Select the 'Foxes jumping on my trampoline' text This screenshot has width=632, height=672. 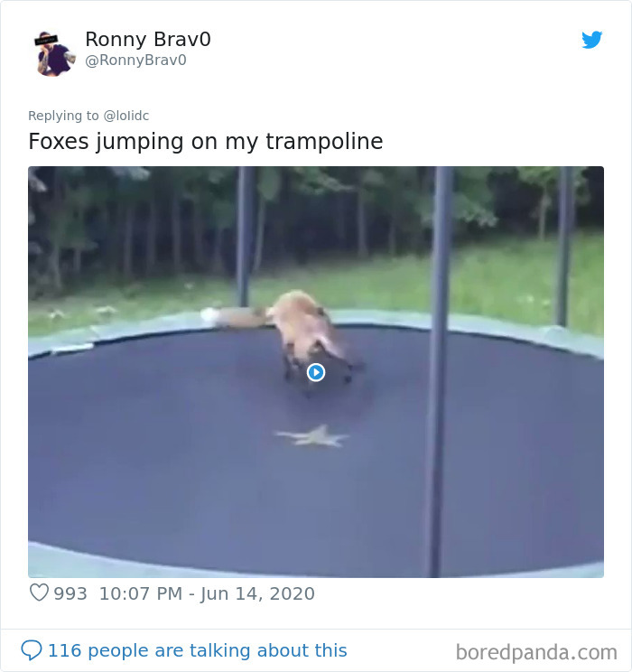click(x=206, y=142)
